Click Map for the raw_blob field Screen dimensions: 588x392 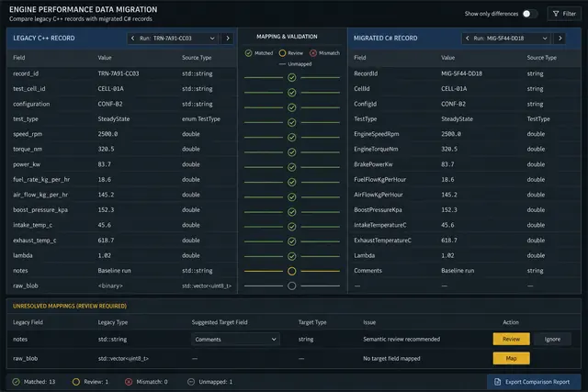point(511,359)
